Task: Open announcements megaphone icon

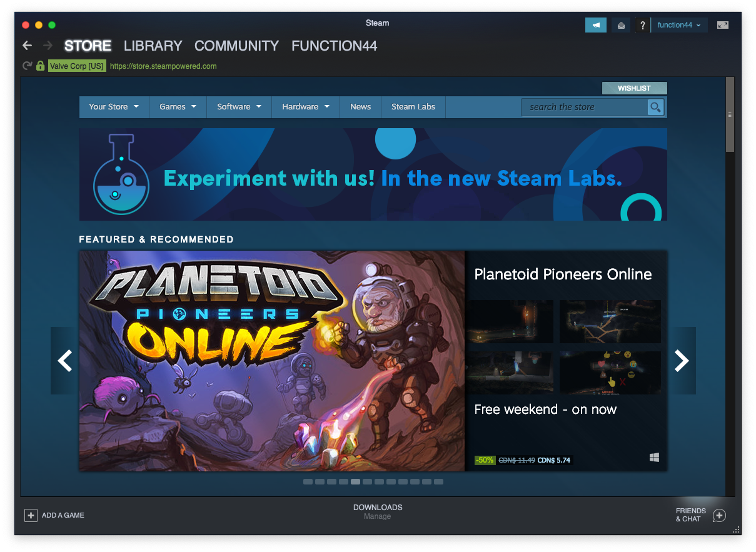Action: (596, 25)
